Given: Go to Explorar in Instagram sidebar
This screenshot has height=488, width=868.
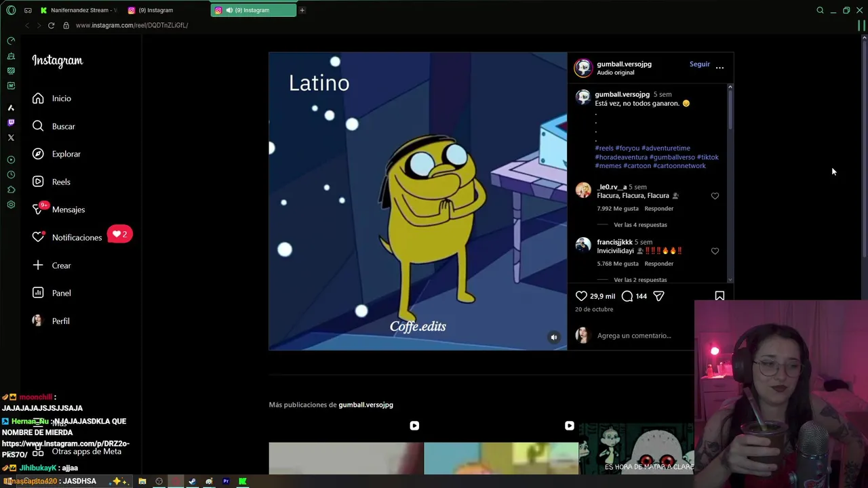Looking at the screenshot, I should (56, 154).
